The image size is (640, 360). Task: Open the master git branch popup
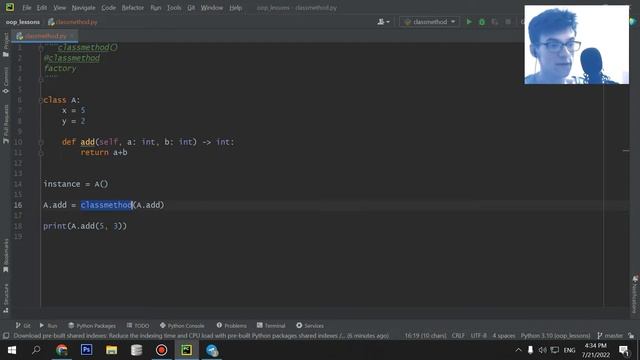(x=610, y=336)
